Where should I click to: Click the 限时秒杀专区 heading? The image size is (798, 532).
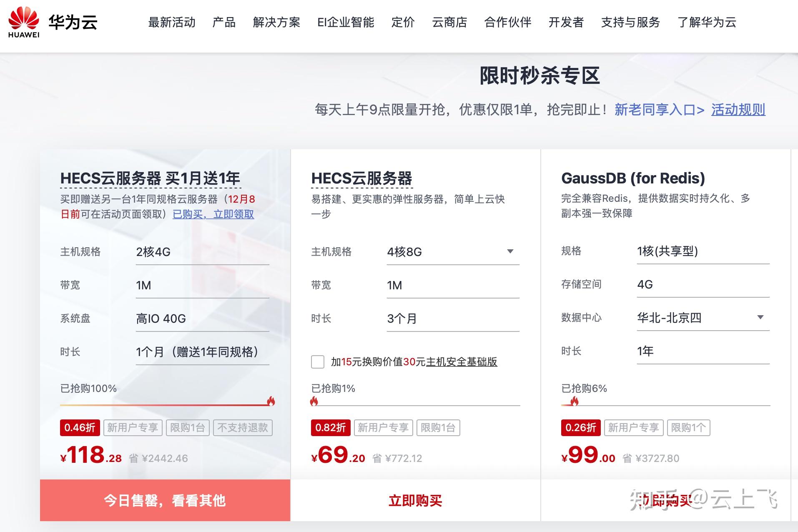tap(540, 76)
